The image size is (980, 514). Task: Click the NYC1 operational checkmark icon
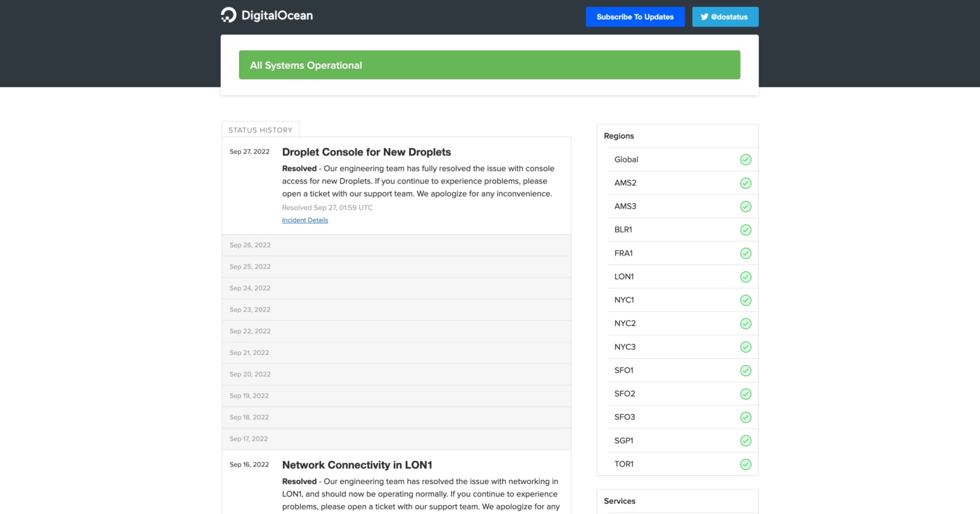tap(746, 301)
